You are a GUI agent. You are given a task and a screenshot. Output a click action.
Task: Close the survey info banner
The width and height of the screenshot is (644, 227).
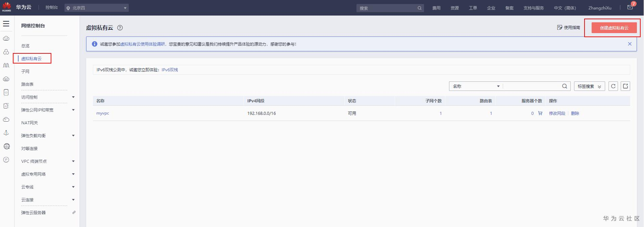tap(630, 44)
